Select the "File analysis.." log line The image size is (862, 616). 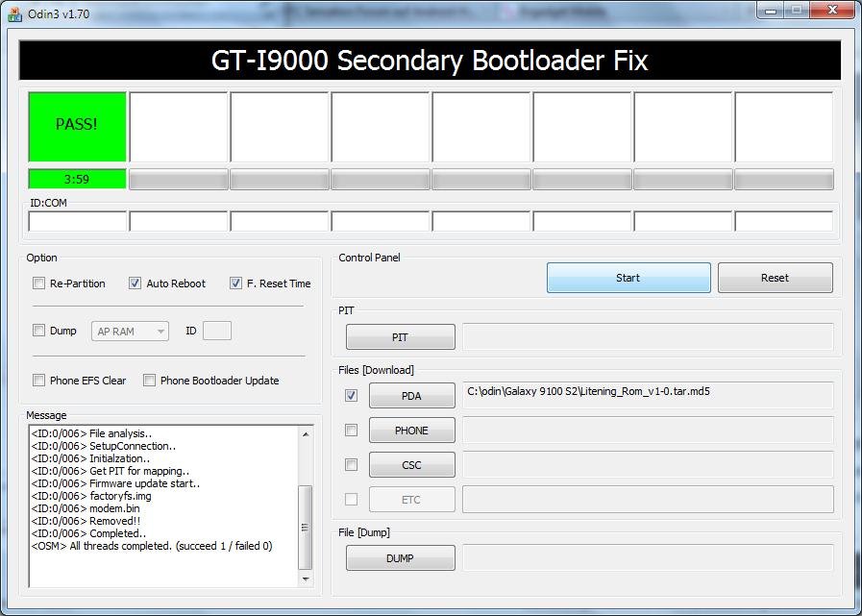point(92,434)
